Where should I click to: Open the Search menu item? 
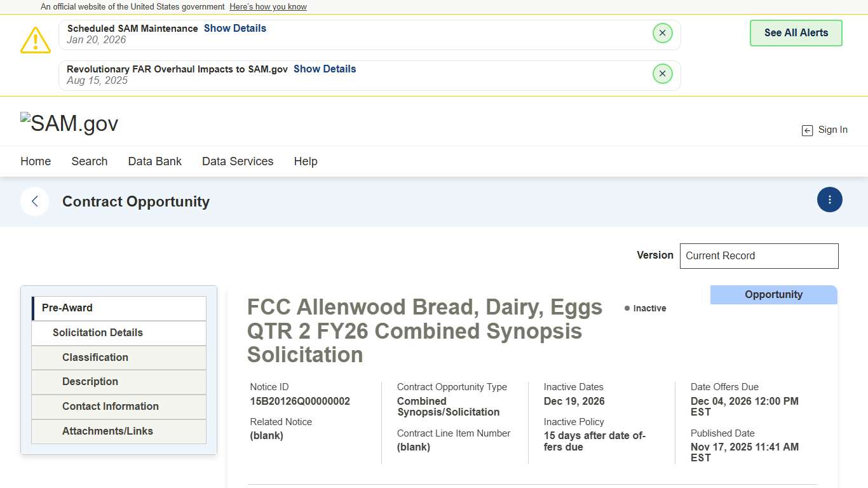pyautogui.click(x=89, y=161)
